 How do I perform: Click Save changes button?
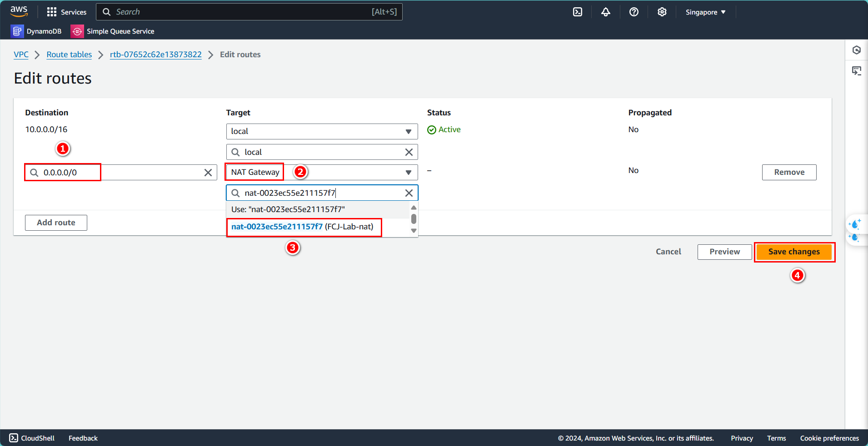click(x=794, y=252)
